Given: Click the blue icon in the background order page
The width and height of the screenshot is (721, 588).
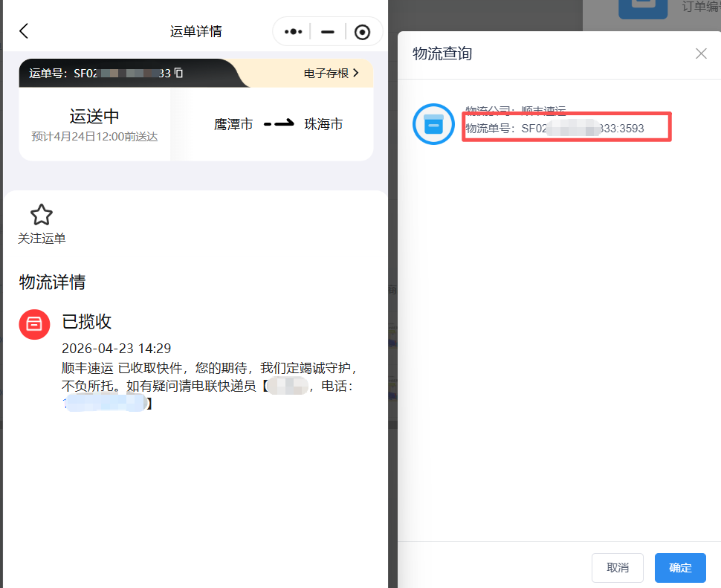Looking at the screenshot, I should click(643, 8).
